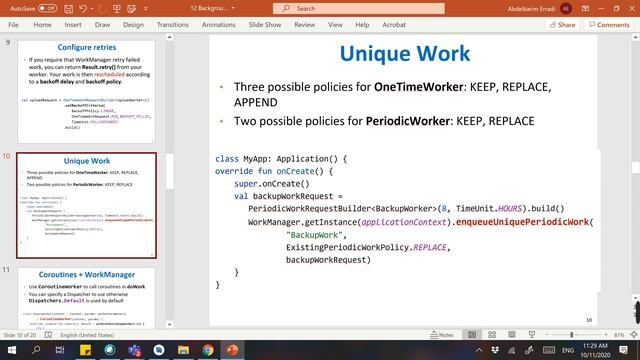Click the PowerPoint taskbar icon

(232, 350)
